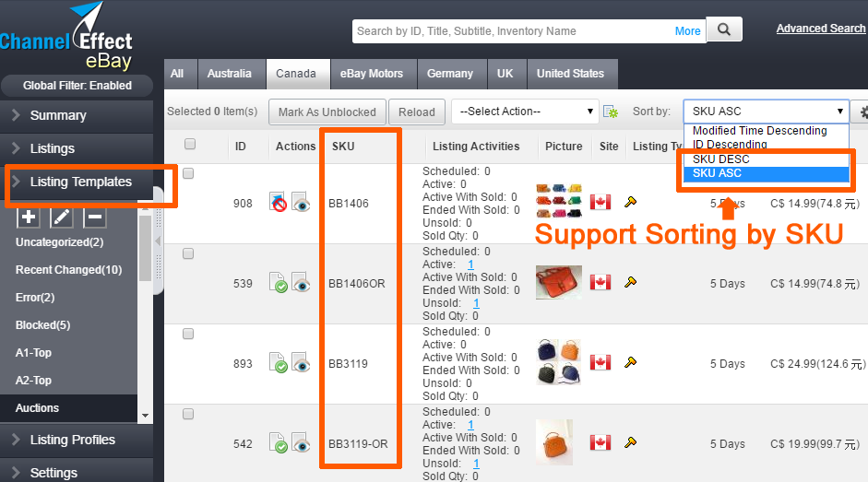Viewport: 868px width, 482px height.
Task: Switch to the Germany tab
Action: pos(450,74)
